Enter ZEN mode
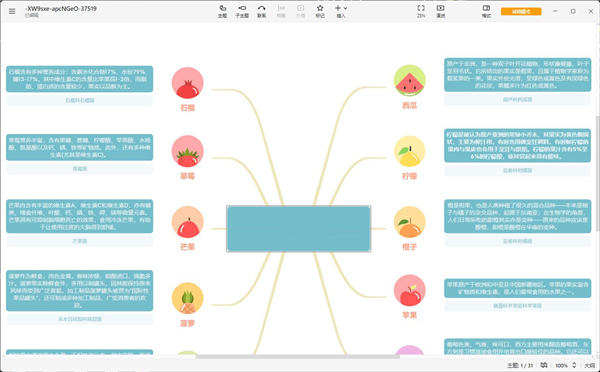This screenshot has width=600, height=372. (421, 11)
